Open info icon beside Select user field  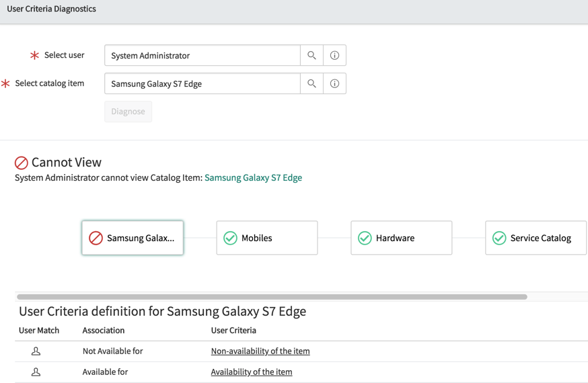[334, 55]
